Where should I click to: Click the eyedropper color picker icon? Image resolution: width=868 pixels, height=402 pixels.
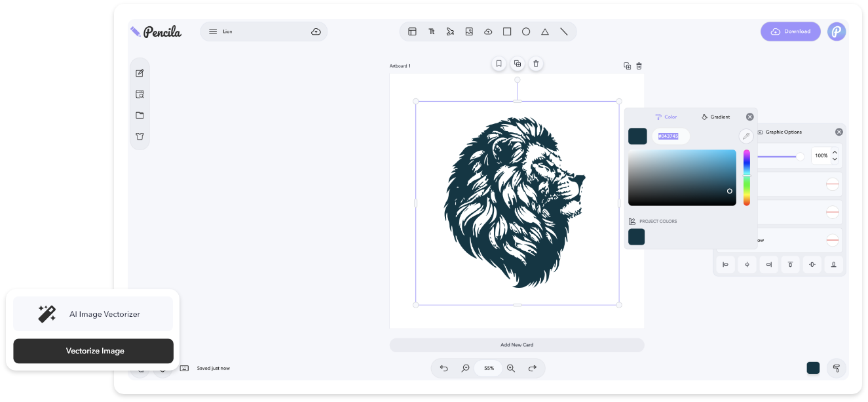[x=745, y=136]
